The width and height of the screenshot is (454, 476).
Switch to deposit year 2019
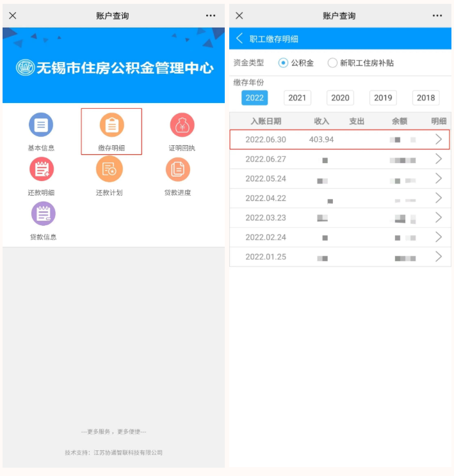[x=383, y=98]
